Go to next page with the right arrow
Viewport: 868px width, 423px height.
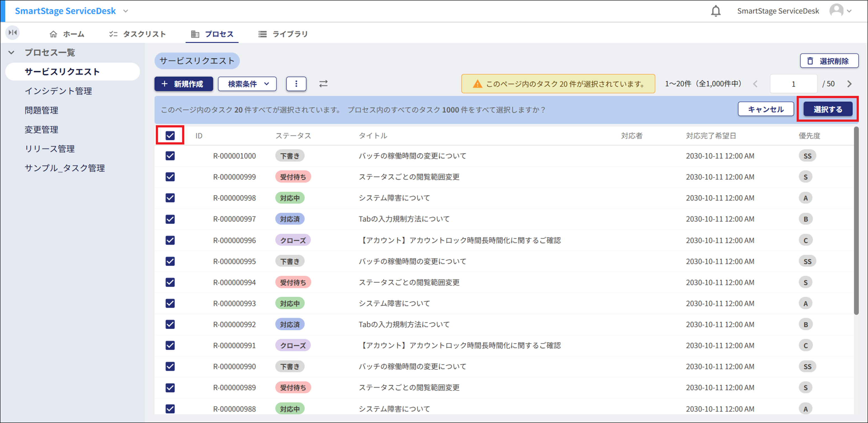click(x=849, y=84)
